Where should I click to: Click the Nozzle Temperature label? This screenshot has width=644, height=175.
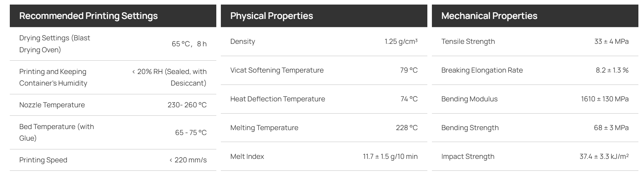(x=52, y=105)
